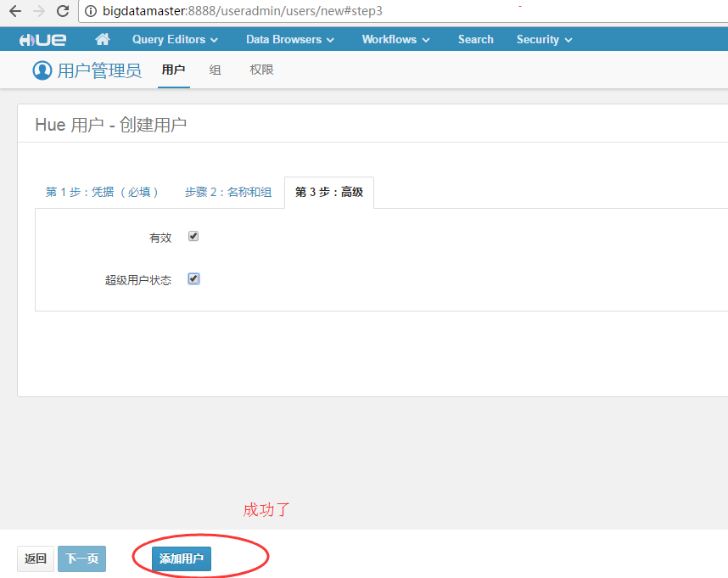Switch to the 组 tab
The width and height of the screenshot is (728, 578).
point(215,70)
